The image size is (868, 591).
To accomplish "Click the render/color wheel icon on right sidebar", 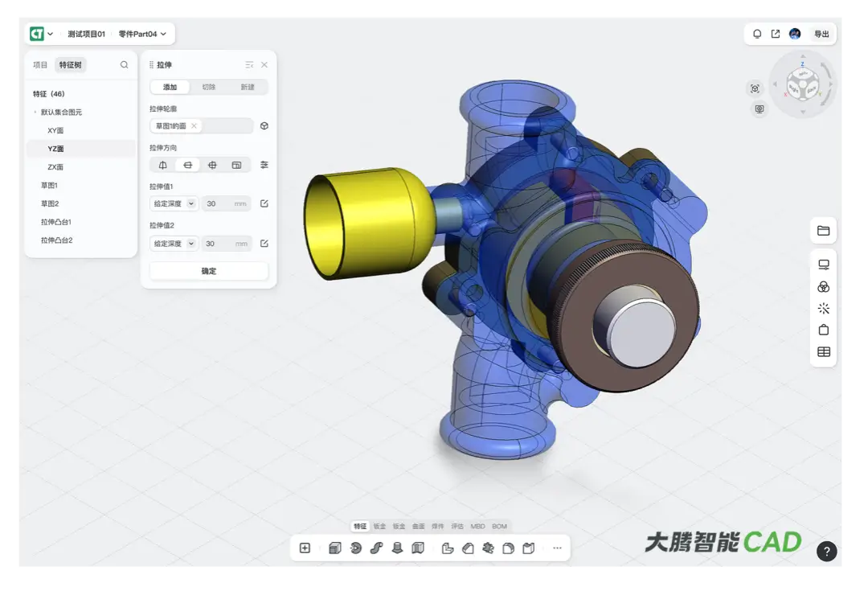I will [x=823, y=286].
